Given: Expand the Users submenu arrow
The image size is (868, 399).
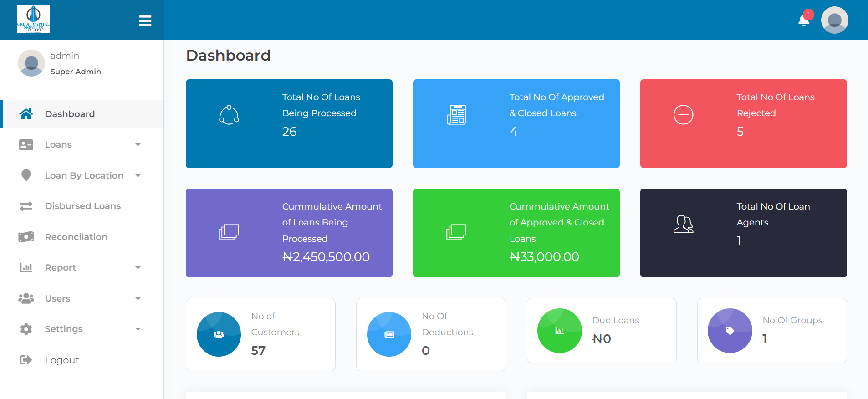Looking at the screenshot, I should (138, 299).
